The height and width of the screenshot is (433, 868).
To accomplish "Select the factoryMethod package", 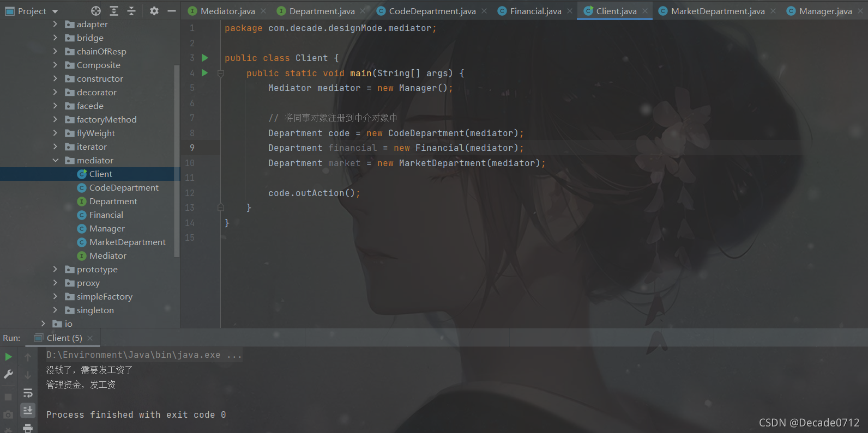I will [107, 119].
